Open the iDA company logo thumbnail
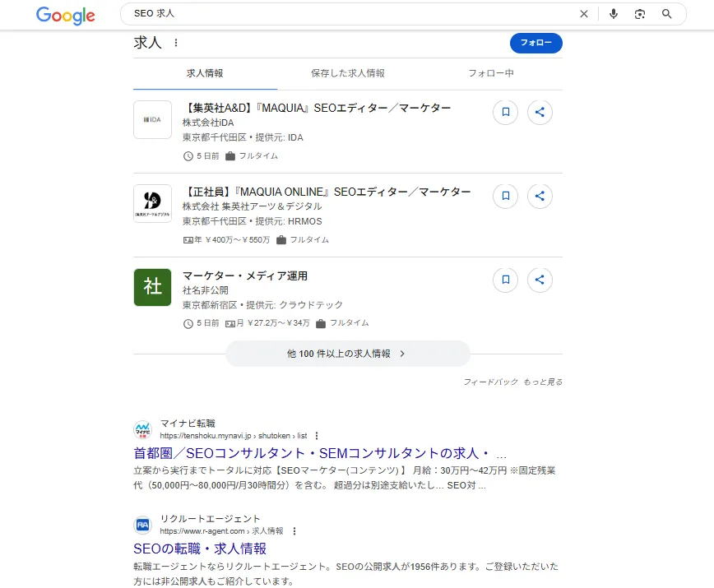Screen dimensions: 714x588 point(152,120)
